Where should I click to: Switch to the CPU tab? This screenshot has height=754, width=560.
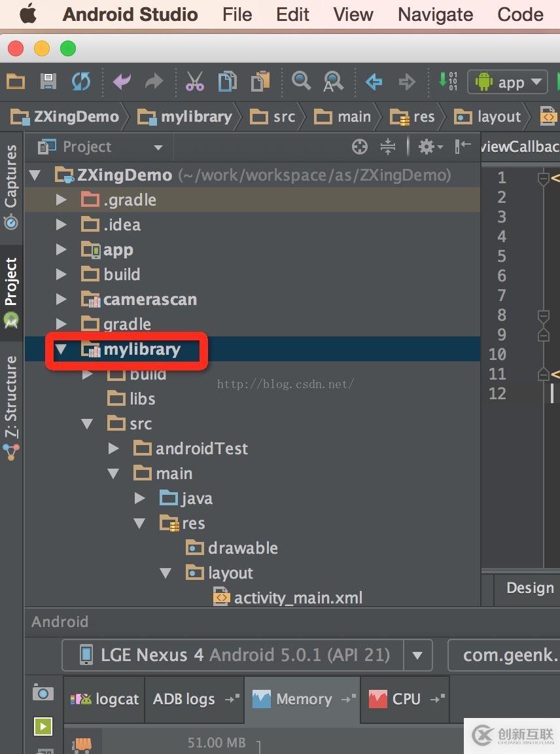click(x=405, y=699)
